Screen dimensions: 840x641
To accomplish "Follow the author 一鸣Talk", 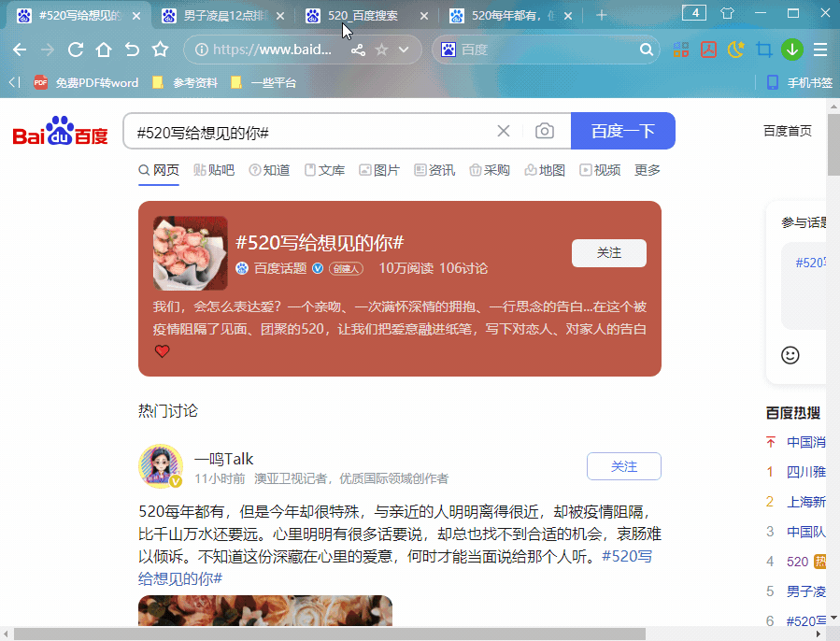I will (x=624, y=466).
